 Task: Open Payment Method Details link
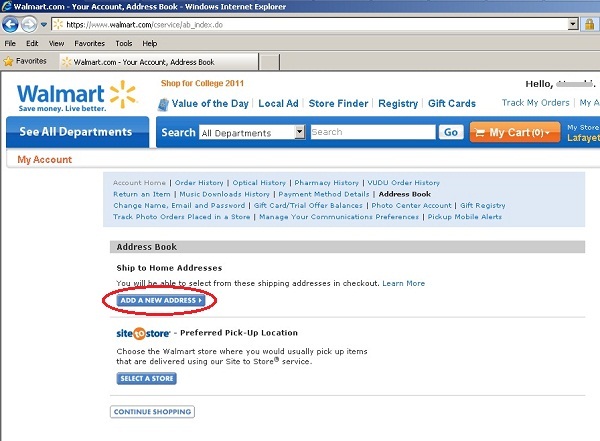324,194
